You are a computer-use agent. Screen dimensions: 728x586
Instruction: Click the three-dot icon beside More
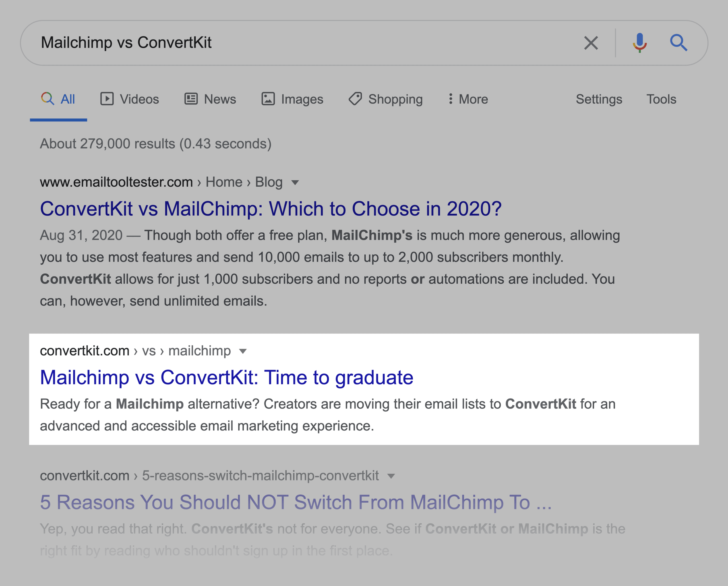(x=450, y=99)
